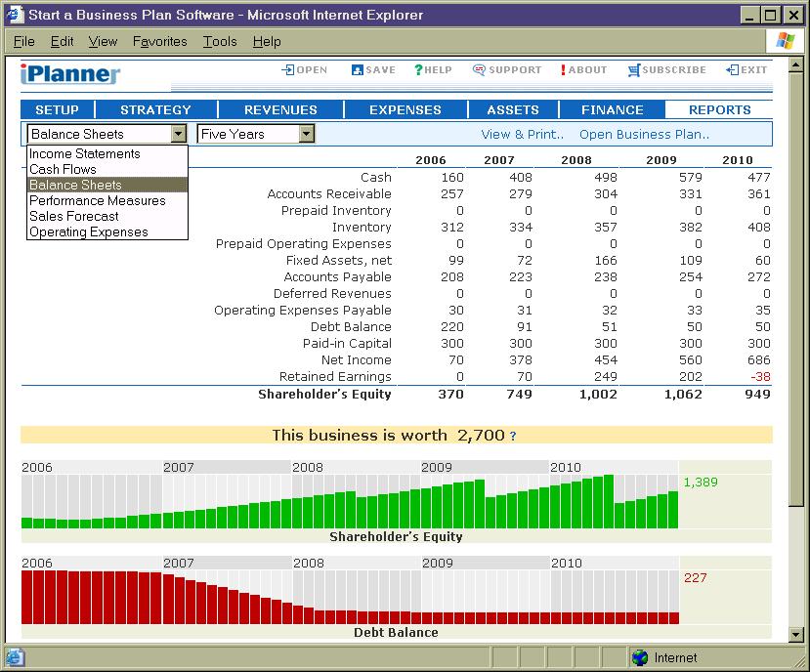Open the Expenses tab
The width and height of the screenshot is (810, 672).
(x=405, y=109)
